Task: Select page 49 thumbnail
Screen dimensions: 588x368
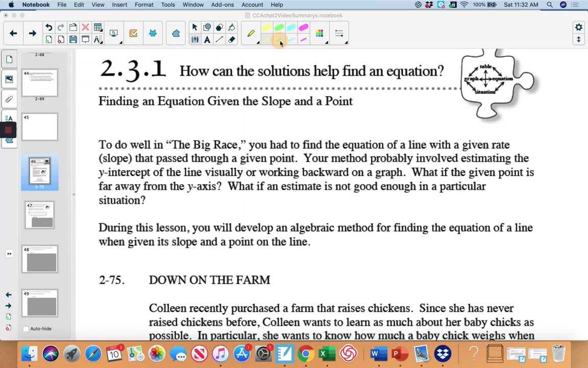Action: 40,303
